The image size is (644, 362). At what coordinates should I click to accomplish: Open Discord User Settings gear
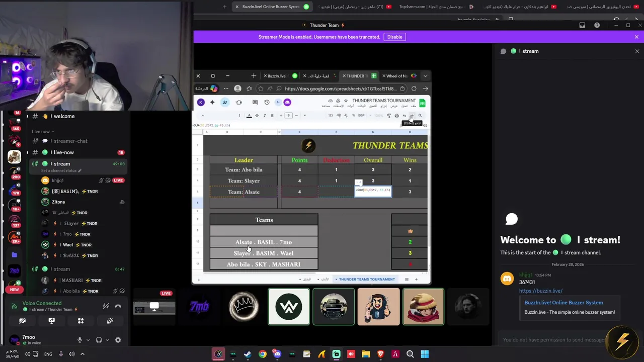118,340
